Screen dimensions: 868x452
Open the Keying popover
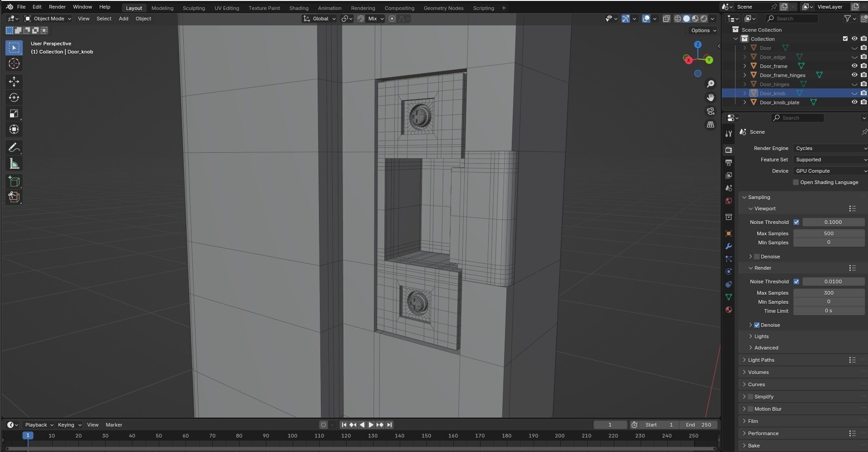(x=69, y=425)
